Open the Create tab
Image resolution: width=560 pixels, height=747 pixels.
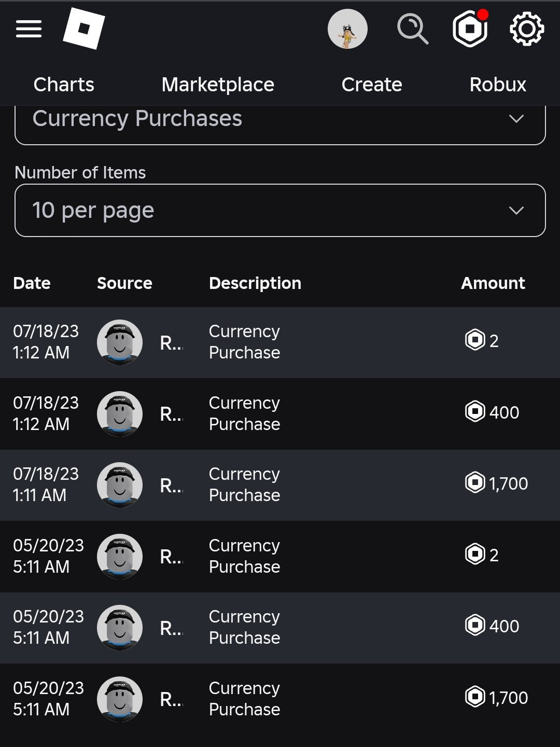372,85
